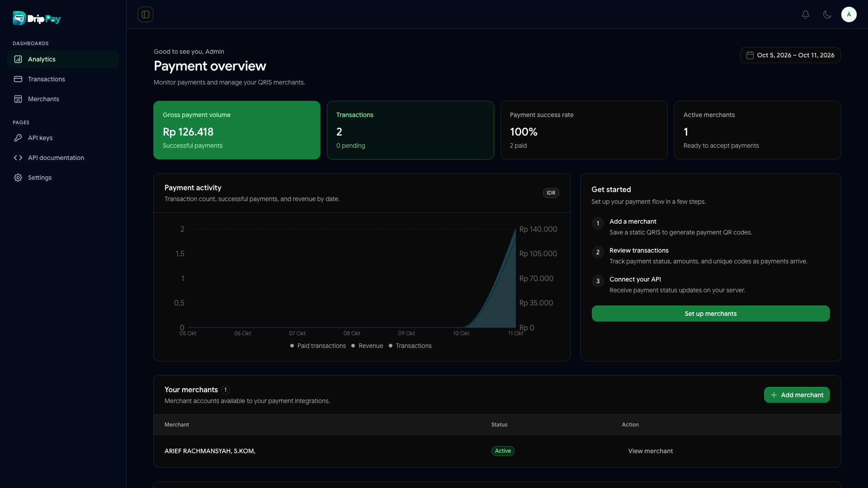
Task: Click the Analytics chart icon
Action: [18, 59]
